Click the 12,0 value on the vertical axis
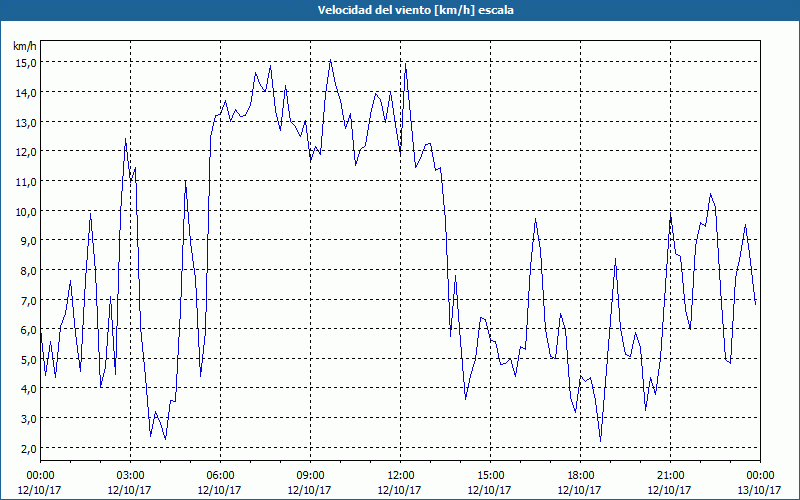The height and width of the screenshot is (500, 800). coord(26,152)
